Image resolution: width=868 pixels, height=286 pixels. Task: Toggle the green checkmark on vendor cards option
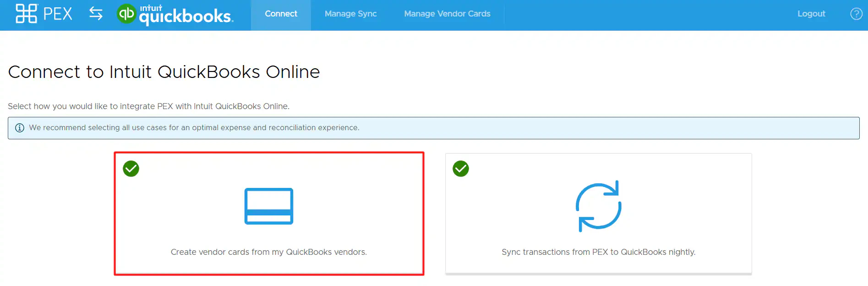(131, 169)
